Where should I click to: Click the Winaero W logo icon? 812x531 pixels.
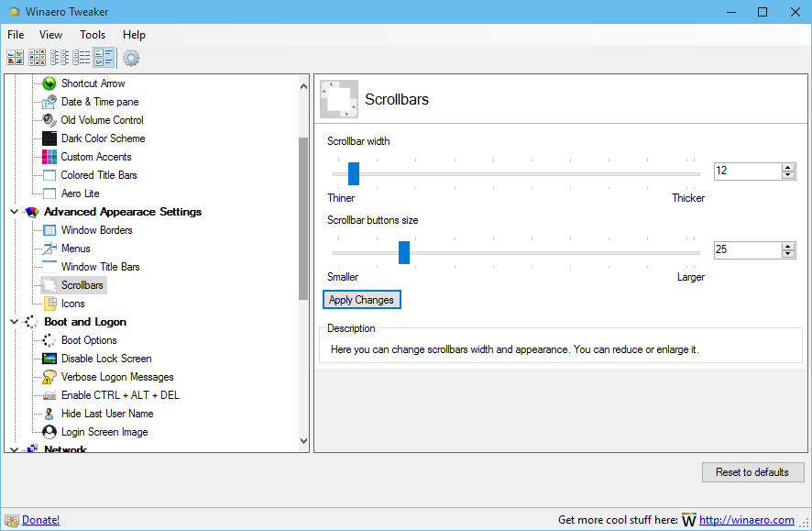coord(689,520)
